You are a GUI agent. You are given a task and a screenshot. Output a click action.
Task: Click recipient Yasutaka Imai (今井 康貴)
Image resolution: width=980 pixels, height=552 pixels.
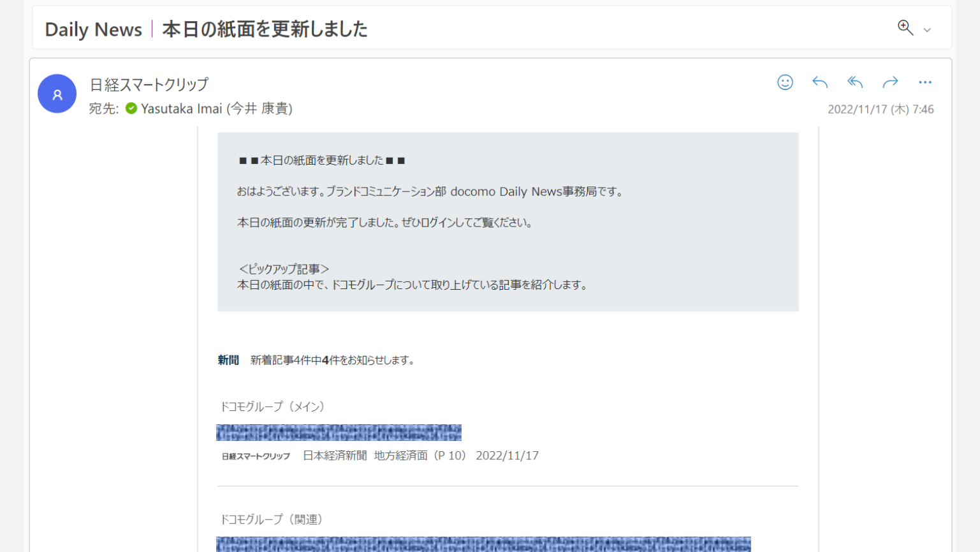pos(217,108)
